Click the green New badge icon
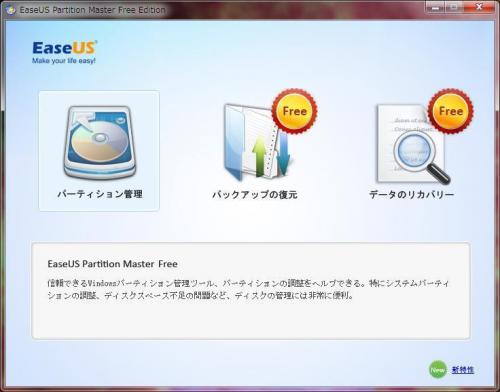 click(x=438, y=369)
